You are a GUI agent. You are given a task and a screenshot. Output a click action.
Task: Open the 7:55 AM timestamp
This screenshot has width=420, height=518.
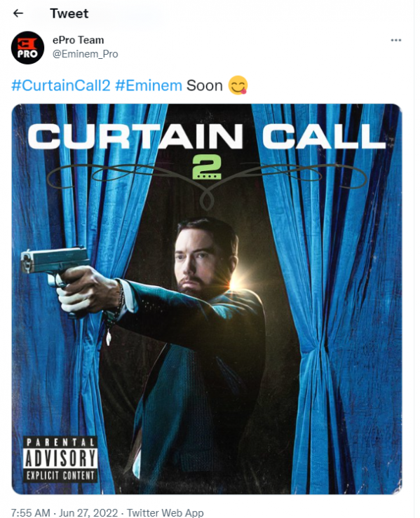31,512
